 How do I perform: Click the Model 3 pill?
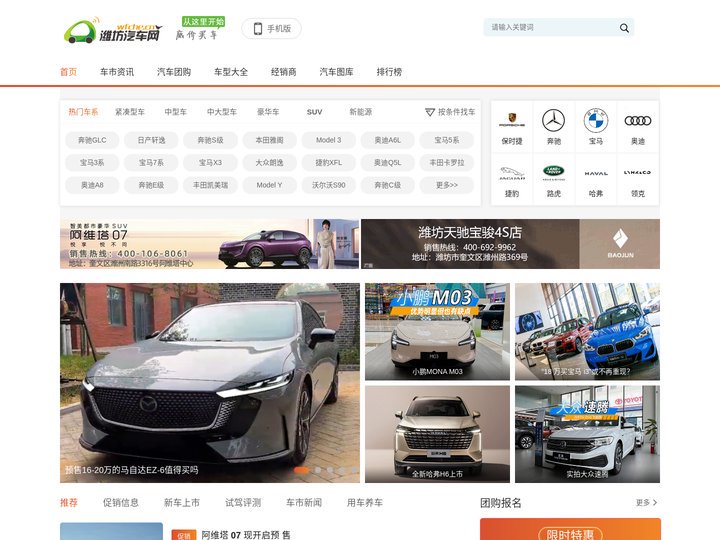(329, 140)
